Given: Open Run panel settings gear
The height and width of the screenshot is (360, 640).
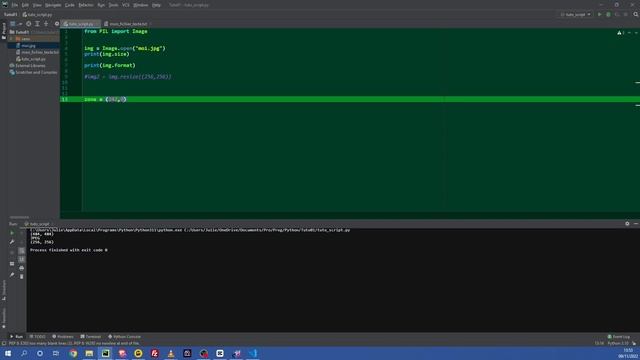Looking at the screenshot, I should [x=627, y=224].
